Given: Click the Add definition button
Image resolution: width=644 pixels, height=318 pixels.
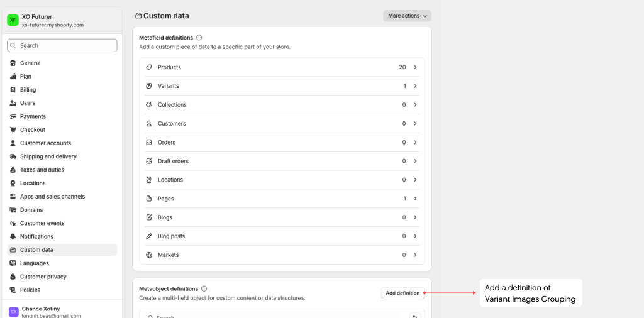Looking at the screenshot, I should 402,293.
